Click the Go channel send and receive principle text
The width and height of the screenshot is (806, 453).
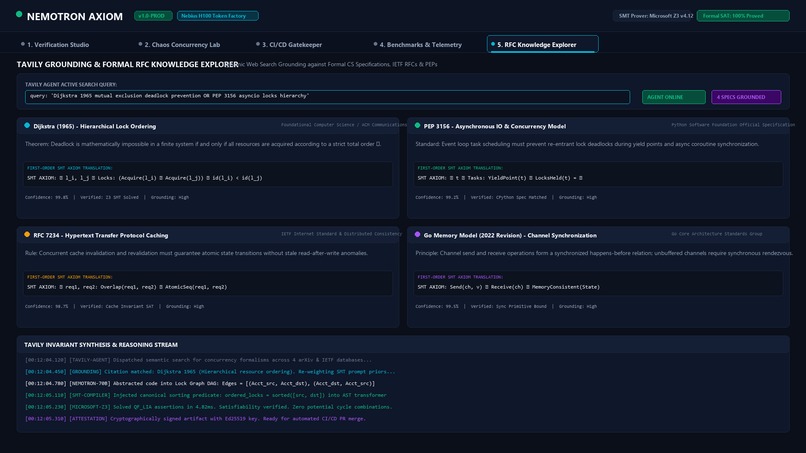point(604,253)
